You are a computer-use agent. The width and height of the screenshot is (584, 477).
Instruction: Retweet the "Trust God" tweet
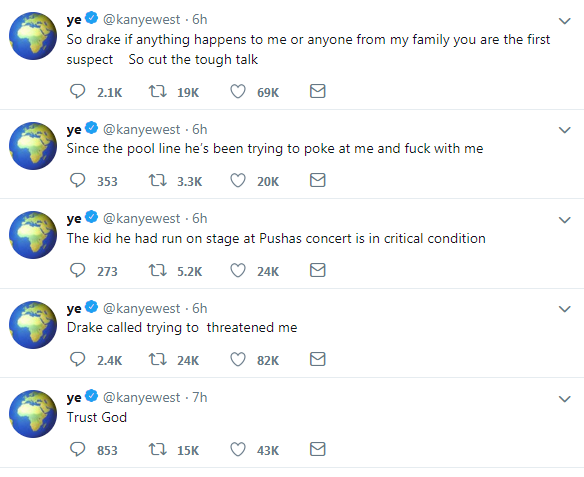pos(158,449)
